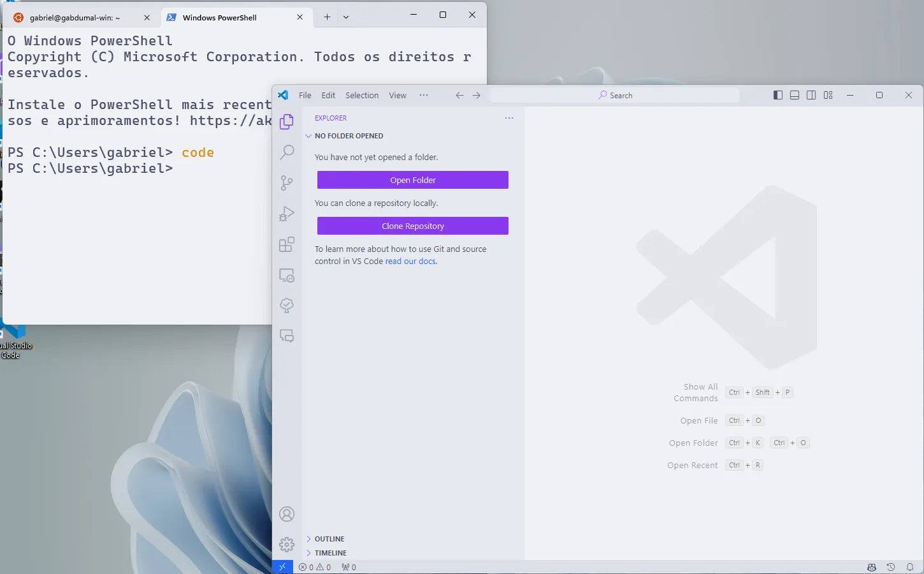Open Copilot status icon in the status bar

coord(872,567)
